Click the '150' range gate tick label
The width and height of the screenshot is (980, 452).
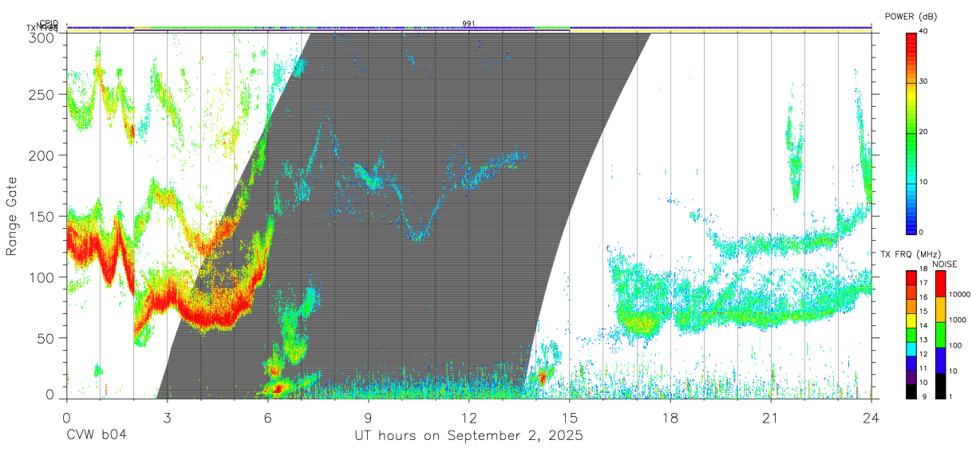coord(42,216)
